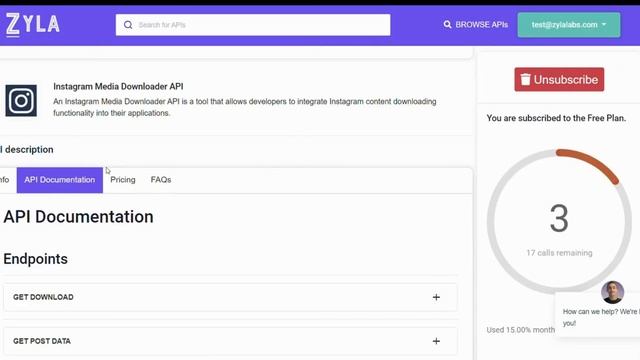Open the partially visible Info tab

click(4, 180)
